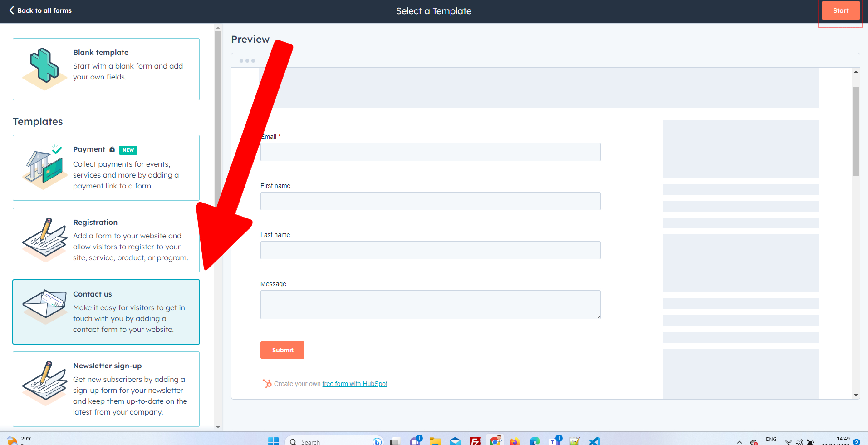Click the preview pane scroll down arrow
The width and height of the screenshot is (868, 445).
coord(856,395)
